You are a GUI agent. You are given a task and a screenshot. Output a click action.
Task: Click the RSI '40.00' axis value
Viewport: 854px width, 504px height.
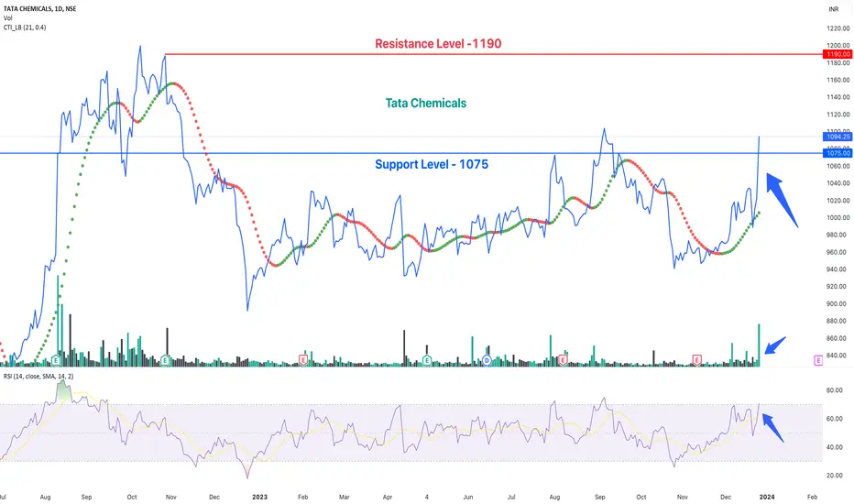(835, 447)
